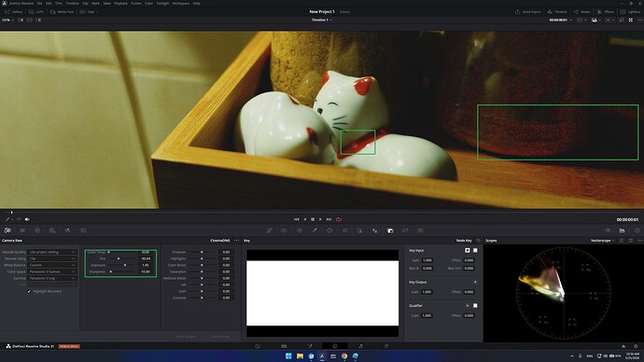
Task: Open the Sizing palette icon
Action: coord(405,230)
